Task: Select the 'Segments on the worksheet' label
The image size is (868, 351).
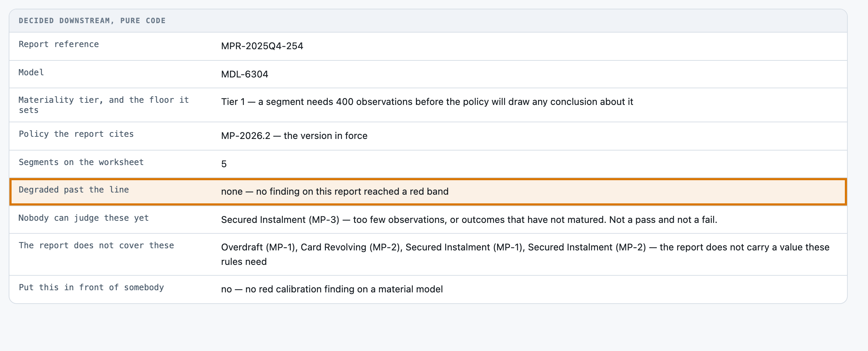Action: (81, 162)
